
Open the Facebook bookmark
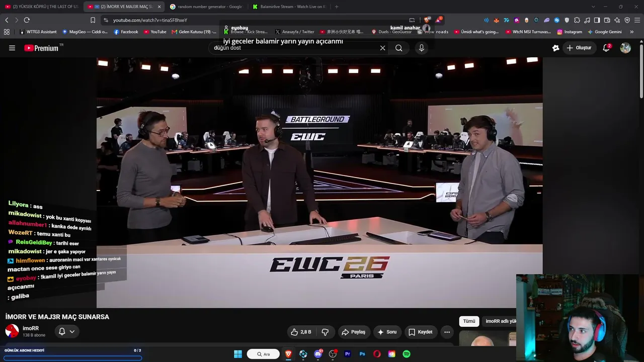coord(126,32)
